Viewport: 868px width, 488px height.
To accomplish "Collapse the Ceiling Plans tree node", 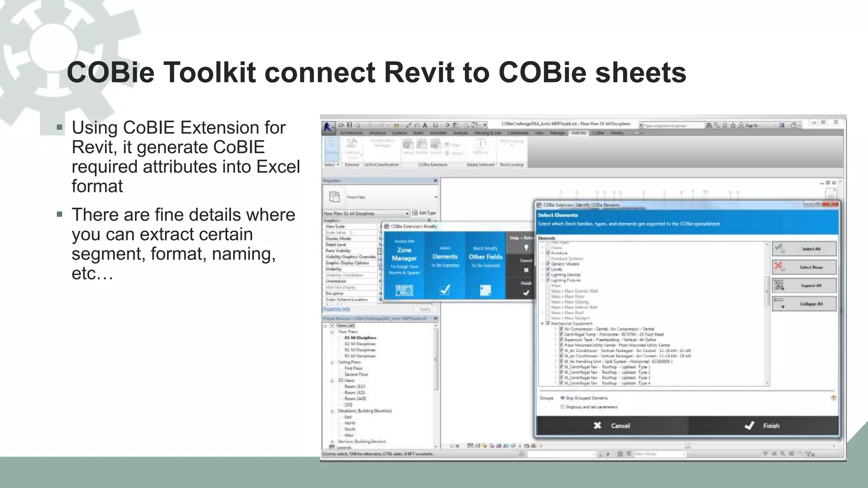I will [332, 363].
